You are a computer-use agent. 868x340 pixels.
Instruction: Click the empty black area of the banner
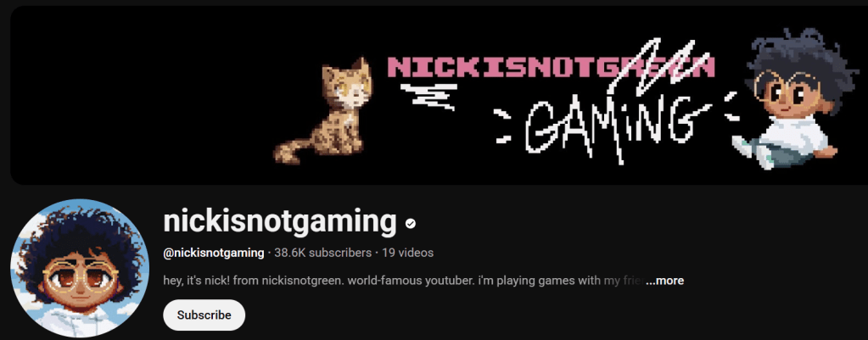click(x=138, y=94)
